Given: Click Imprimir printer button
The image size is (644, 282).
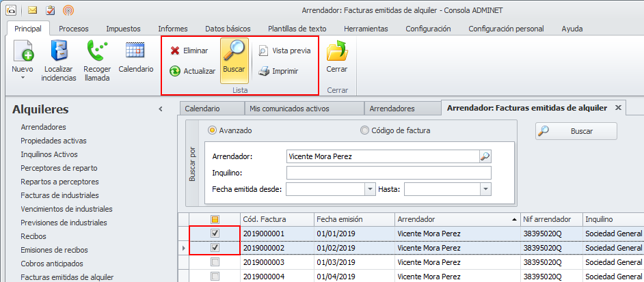Looking at the screenshot, I should tap(278, 72).
